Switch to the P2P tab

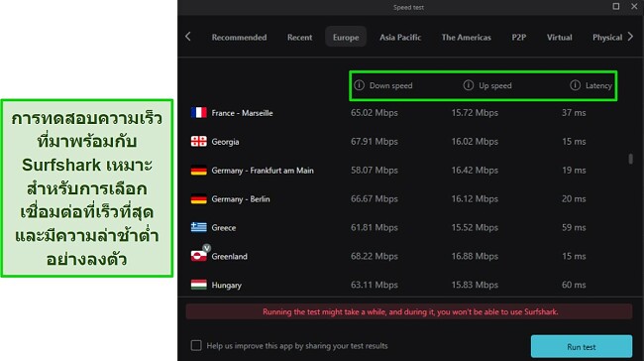coord(519,37)
